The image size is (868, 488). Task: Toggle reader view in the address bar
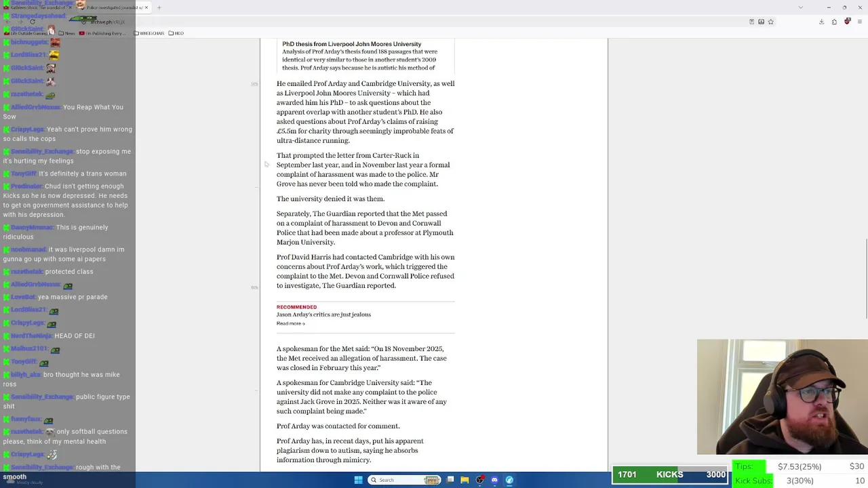click(751, 22)
